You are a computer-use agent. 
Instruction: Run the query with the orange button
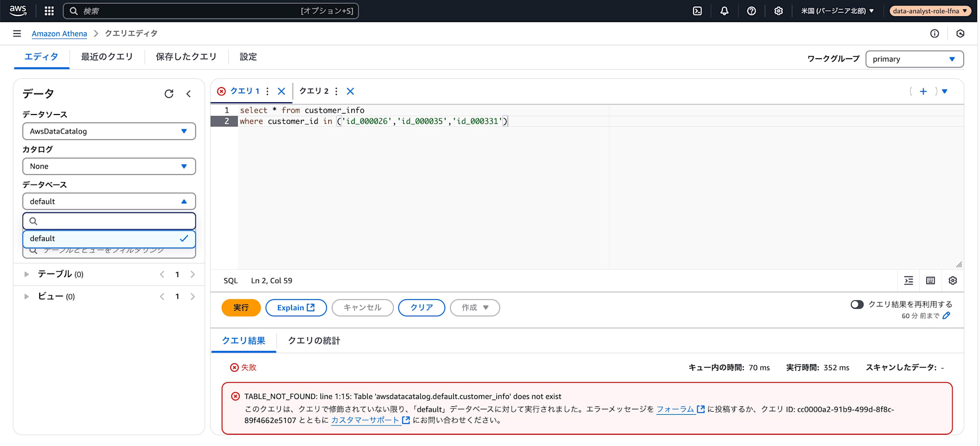pos(241,307)
